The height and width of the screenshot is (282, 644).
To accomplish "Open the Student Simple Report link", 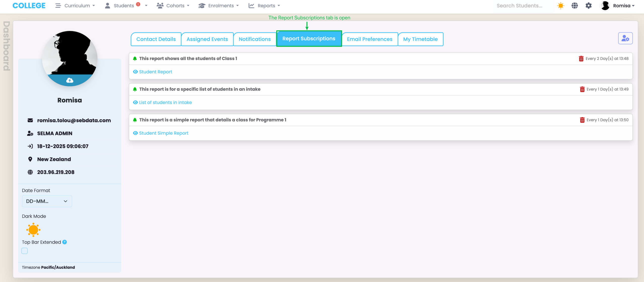I will point(163,133).
